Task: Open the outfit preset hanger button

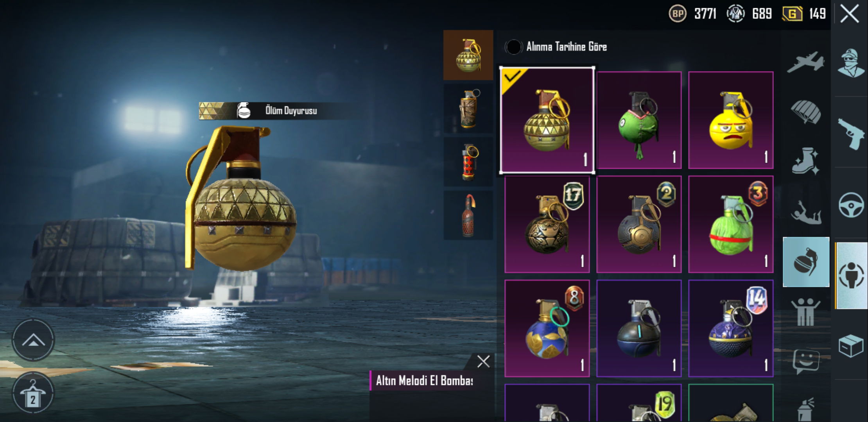Action: [x=33, y=393]
